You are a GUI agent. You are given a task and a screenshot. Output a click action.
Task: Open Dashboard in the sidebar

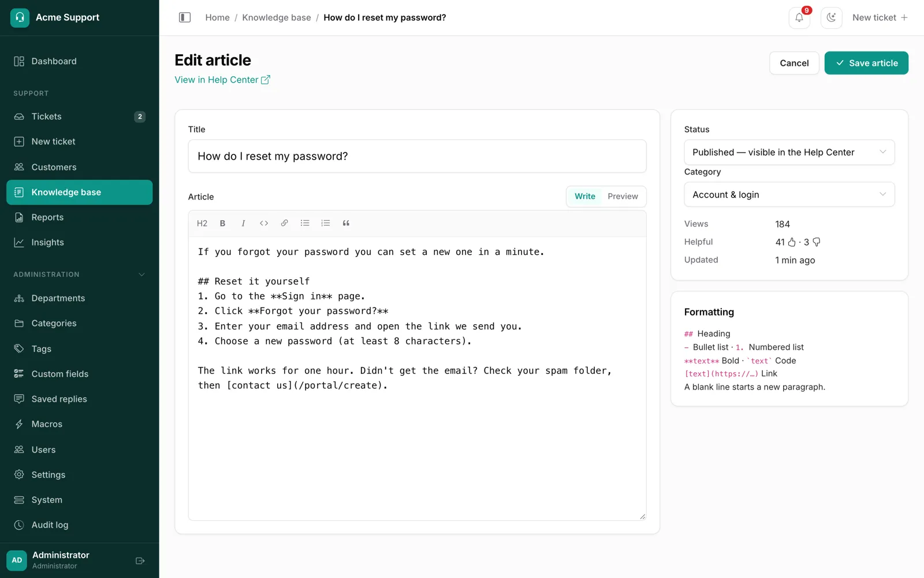click(x=80, y=61)
